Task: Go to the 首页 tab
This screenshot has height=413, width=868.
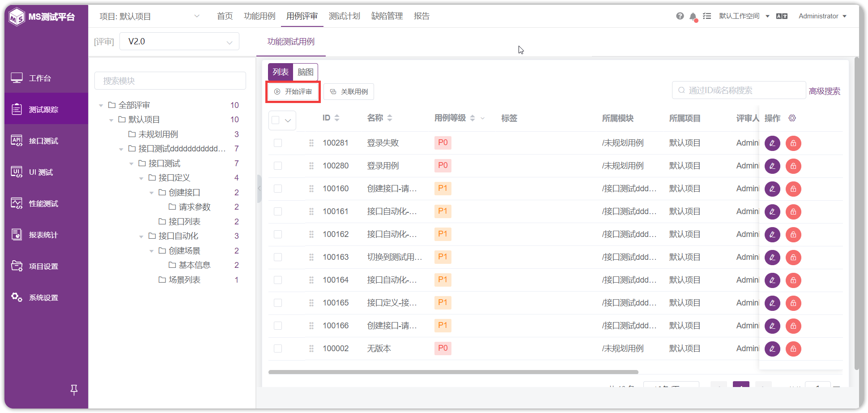Action: point(225,16)
